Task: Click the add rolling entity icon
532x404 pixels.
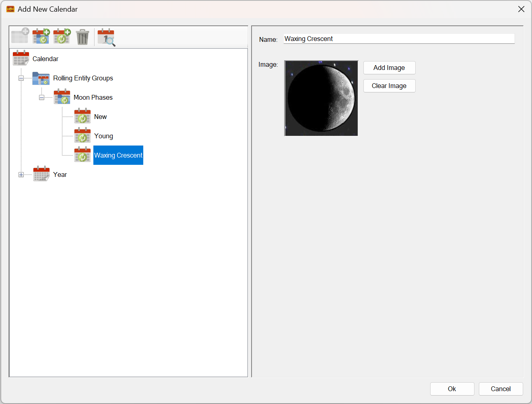Action: click(x=62, y=37)
